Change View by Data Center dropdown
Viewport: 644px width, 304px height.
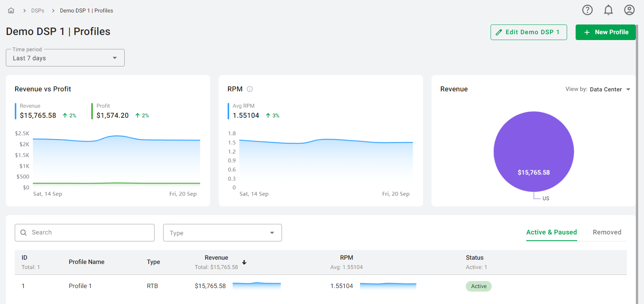tap(609, 89)
